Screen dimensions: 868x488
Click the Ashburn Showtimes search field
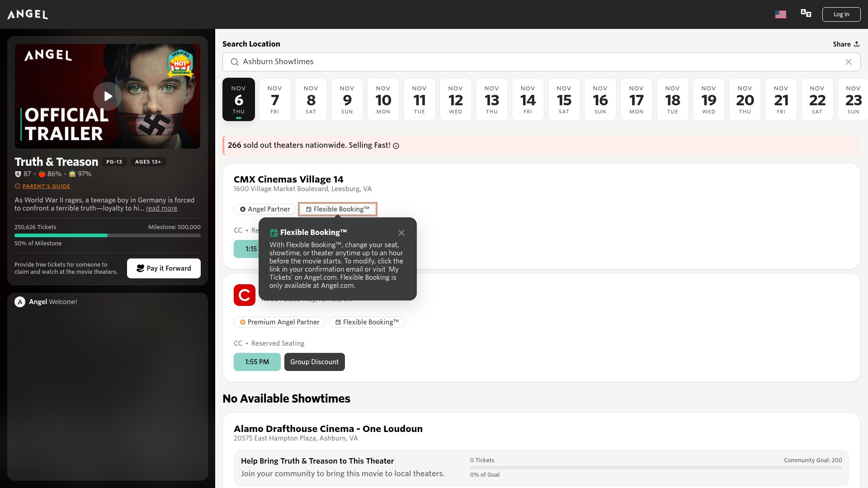(x=541, y=62)
